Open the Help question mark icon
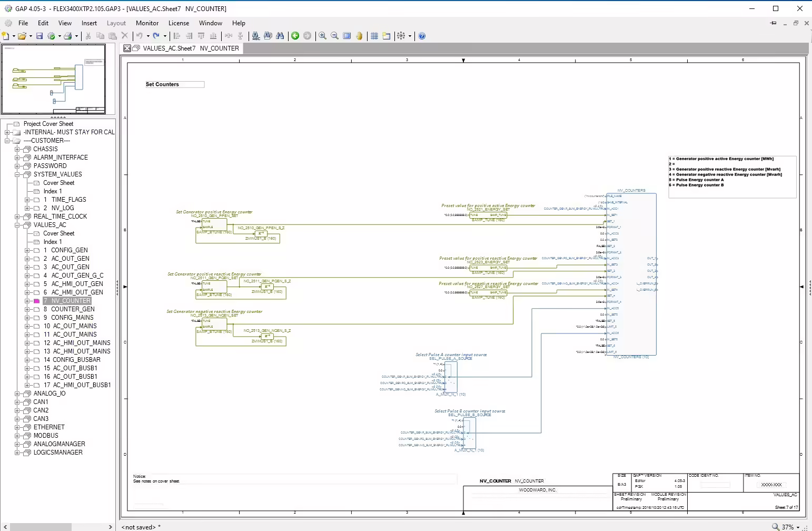 [x=422, y=36]
